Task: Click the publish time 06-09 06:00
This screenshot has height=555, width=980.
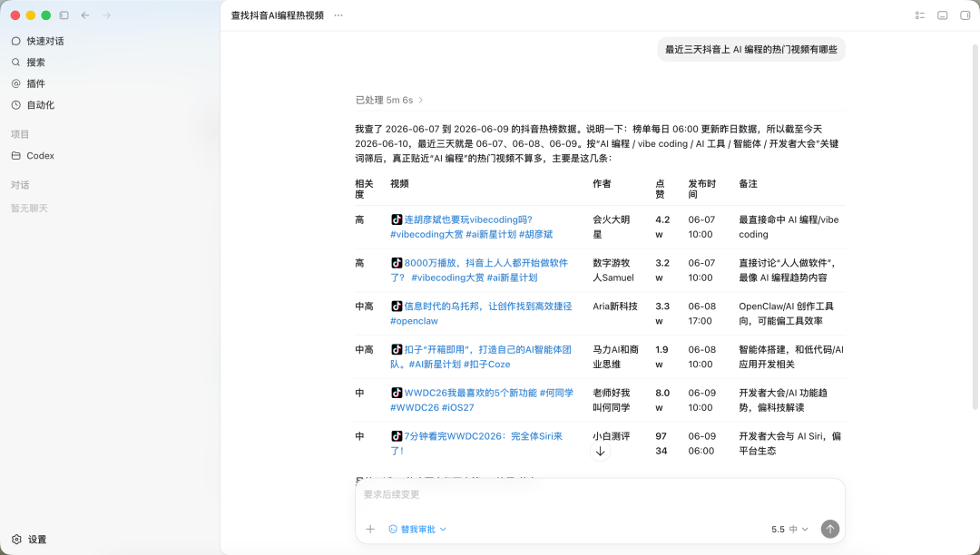Action: pyautogui.click(x=701, y=443)
